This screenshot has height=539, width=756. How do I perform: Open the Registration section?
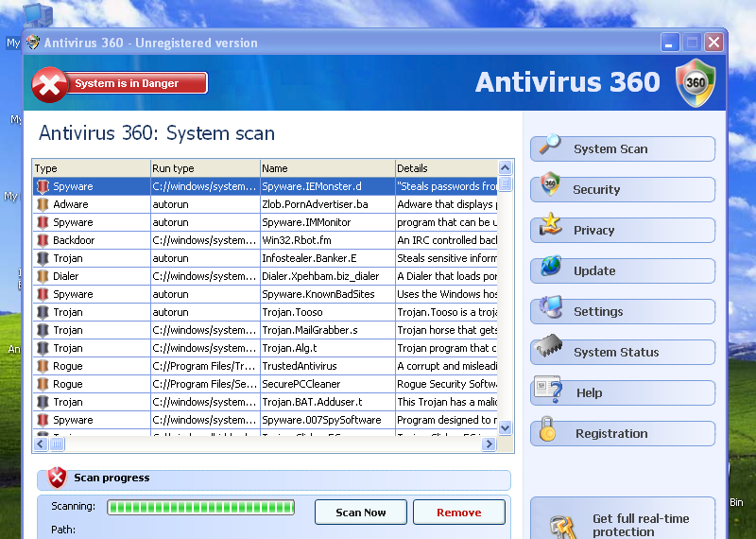(x=623, y=433)
